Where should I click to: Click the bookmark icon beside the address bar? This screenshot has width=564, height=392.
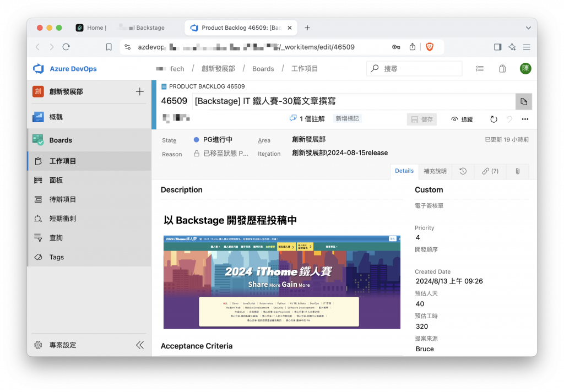pyautogui.click(x=109, y=47)
